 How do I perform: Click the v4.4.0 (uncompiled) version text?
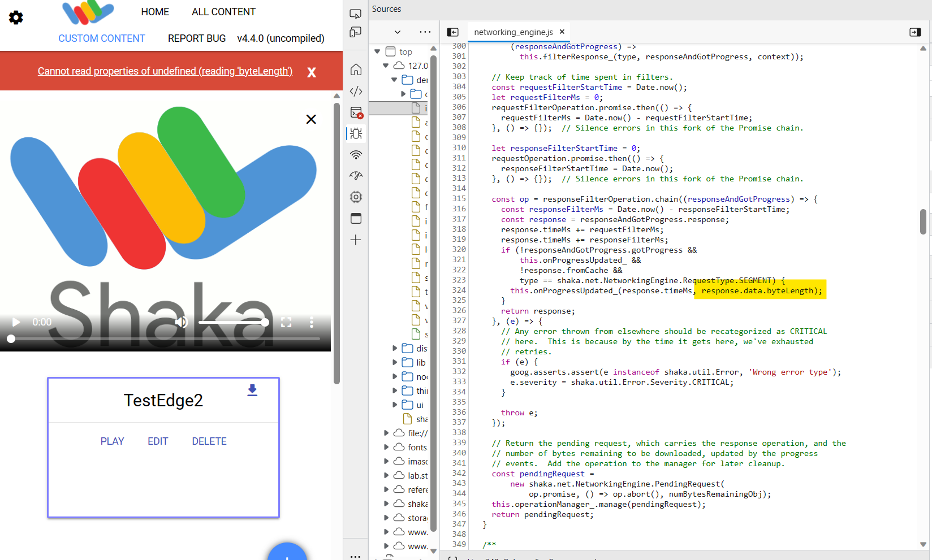pos(281,38)
